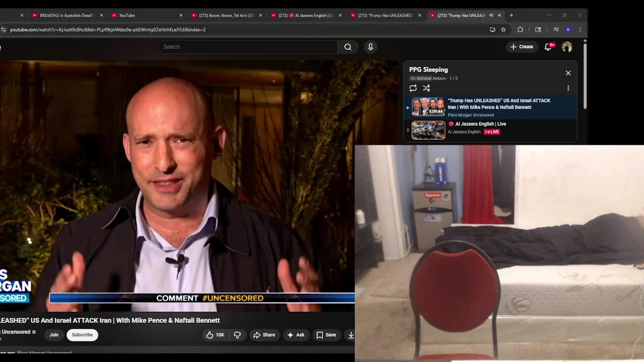Dislike the video
Viewport: 644px width, 362px height.
[x=237, y=335]
